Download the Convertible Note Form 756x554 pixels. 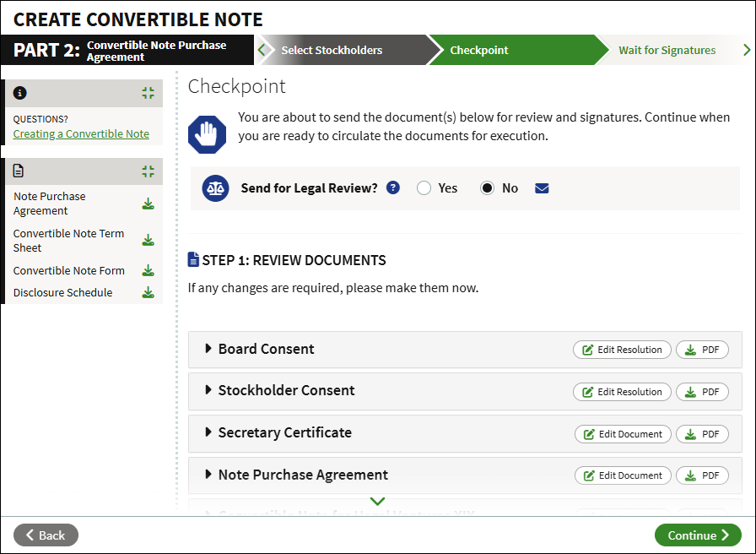pos(148,271)
